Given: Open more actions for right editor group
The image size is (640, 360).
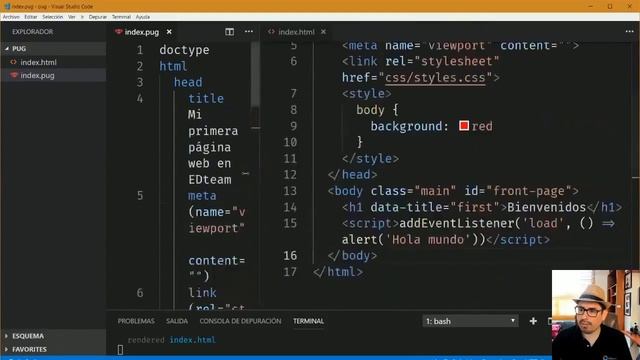Looking at the screenshot, I should tap(629, 32).
